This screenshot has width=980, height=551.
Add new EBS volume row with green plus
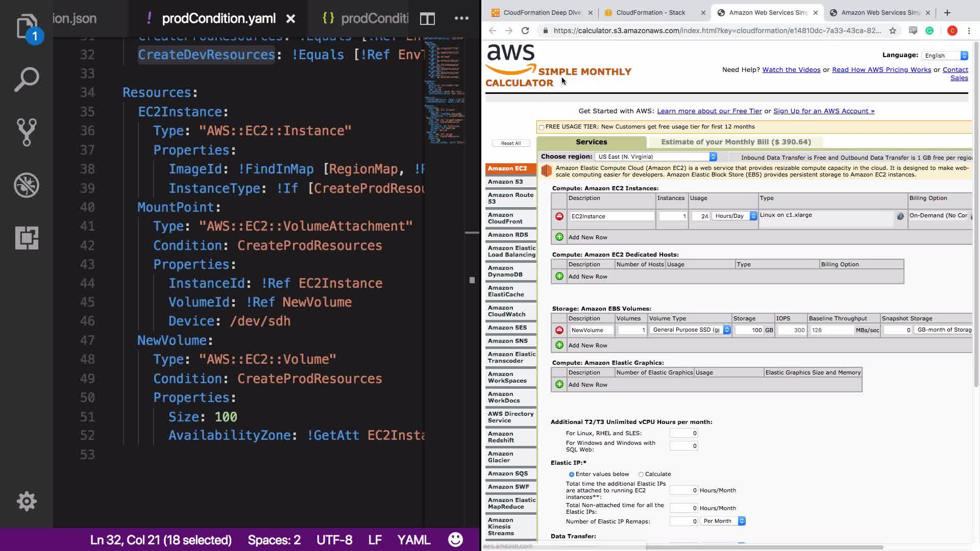(x=559, y=345)
